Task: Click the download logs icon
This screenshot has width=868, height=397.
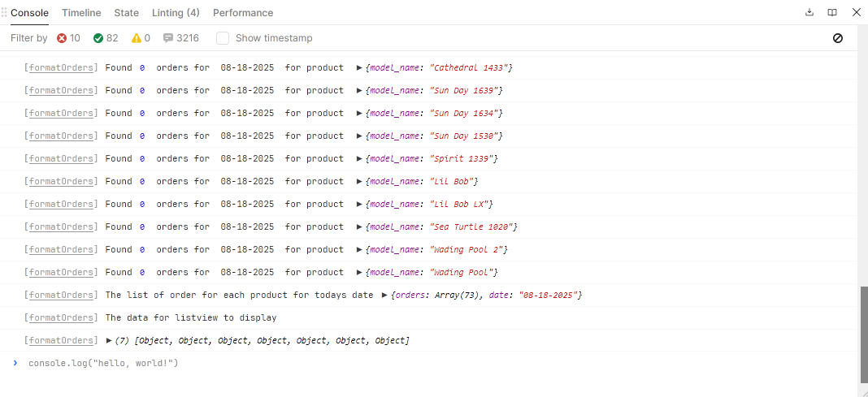Action: coord(809,12)
